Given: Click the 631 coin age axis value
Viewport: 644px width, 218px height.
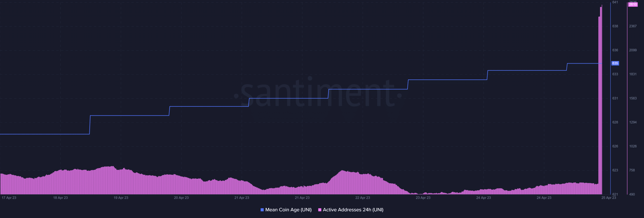Looking at the screenshot, I should (x=615, y=98).
